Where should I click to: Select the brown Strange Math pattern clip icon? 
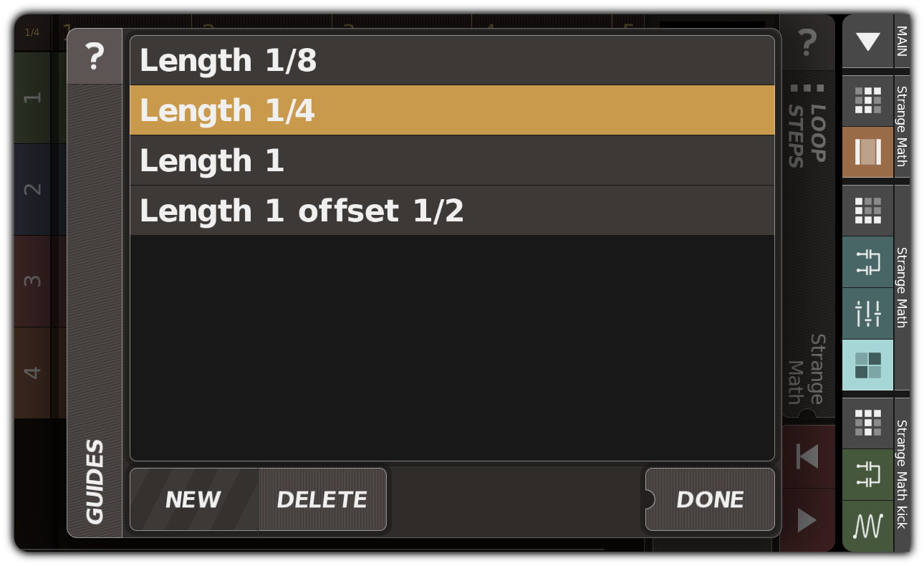pos(867,153)
